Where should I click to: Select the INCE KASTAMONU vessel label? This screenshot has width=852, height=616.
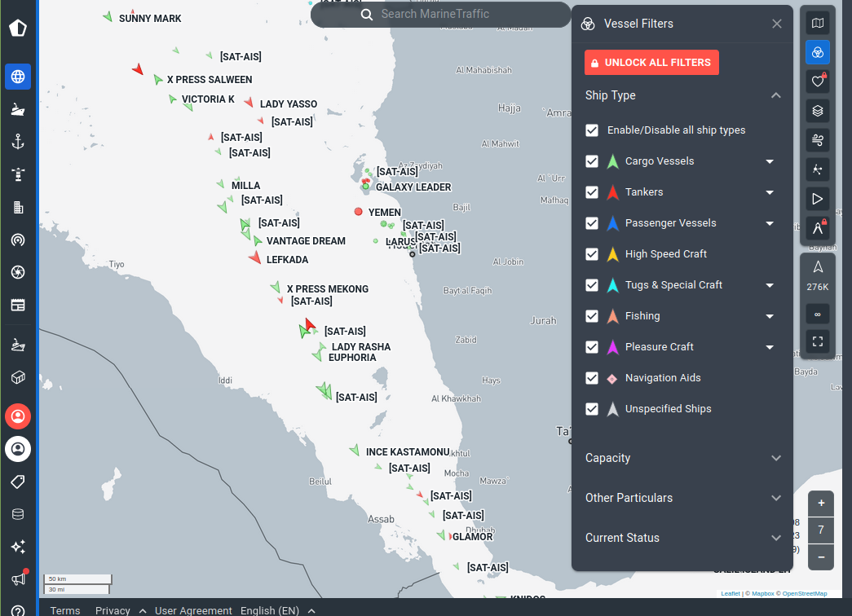[408, 452]
